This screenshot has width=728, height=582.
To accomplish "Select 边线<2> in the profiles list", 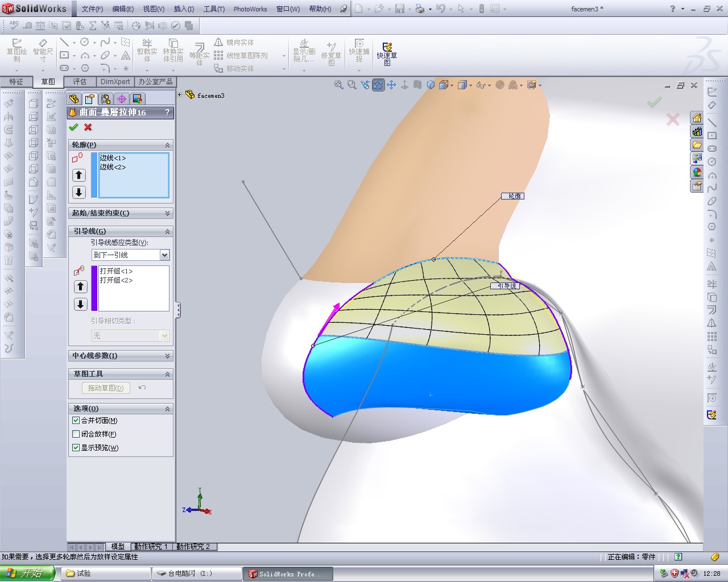I will (x=113, y=167).
